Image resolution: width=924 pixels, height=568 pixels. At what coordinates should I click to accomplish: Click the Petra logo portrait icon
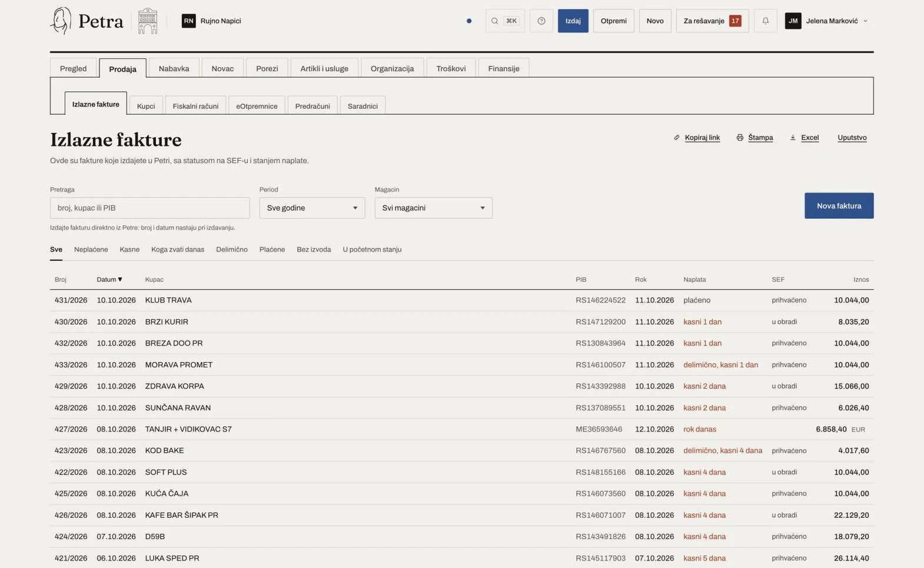point(61,21)
